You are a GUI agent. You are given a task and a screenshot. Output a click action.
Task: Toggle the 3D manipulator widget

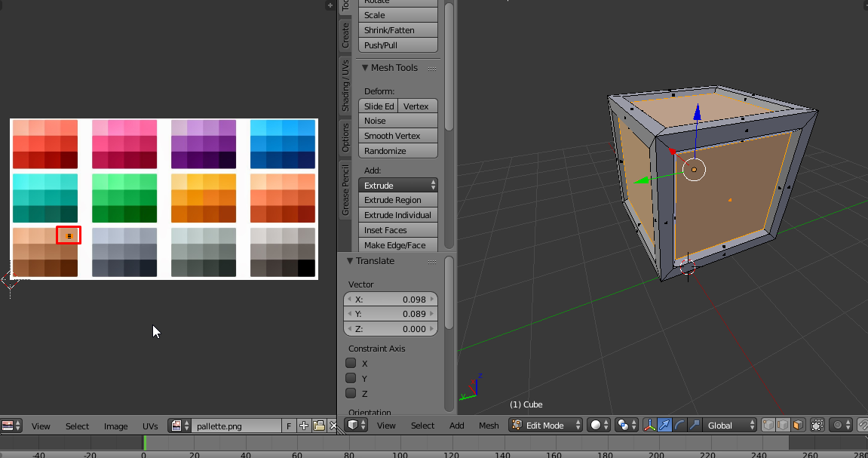coord(649,425)
